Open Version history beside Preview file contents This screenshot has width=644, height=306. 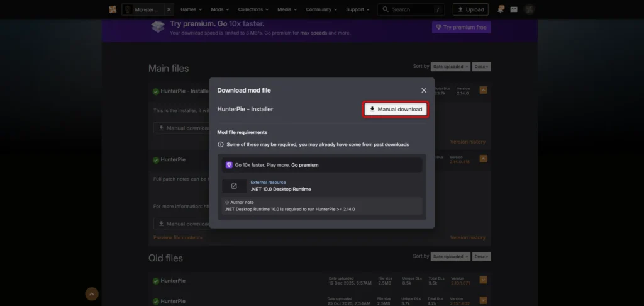(x=468, y=238)
